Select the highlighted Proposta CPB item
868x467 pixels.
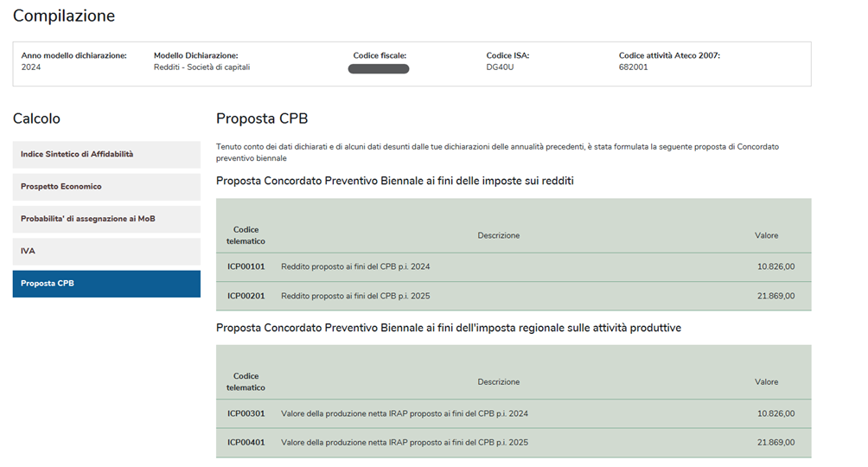[x=106, y=284]
